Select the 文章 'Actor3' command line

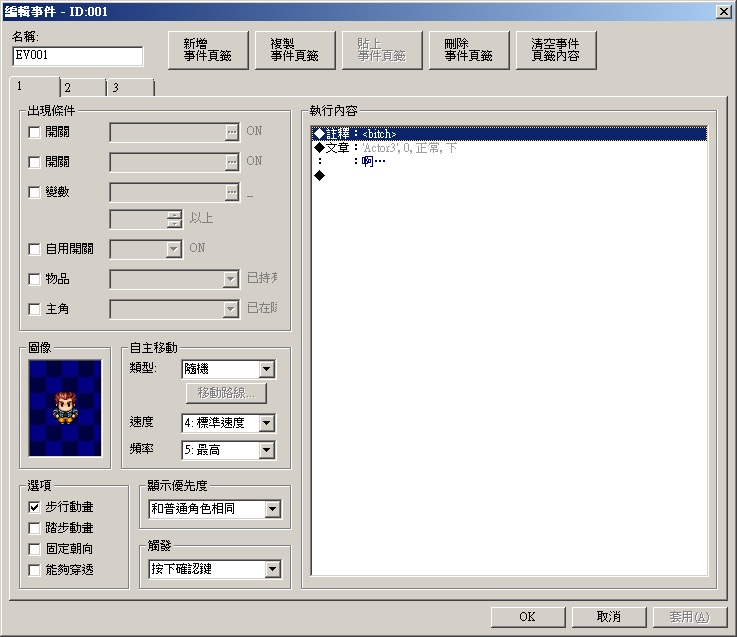point(509,148)
